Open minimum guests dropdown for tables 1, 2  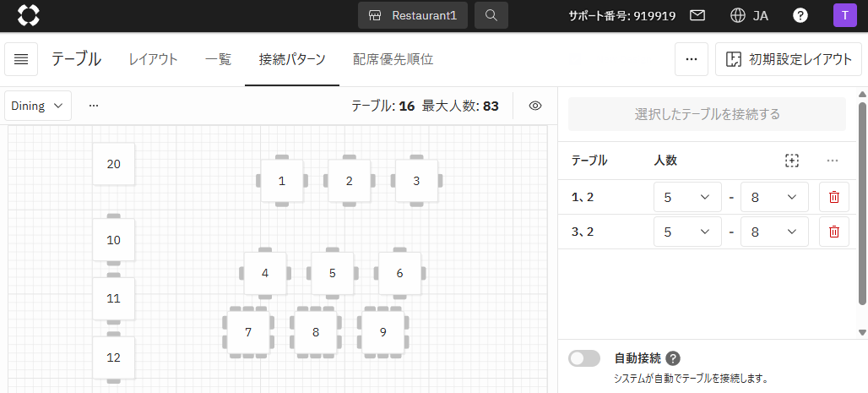687,197
